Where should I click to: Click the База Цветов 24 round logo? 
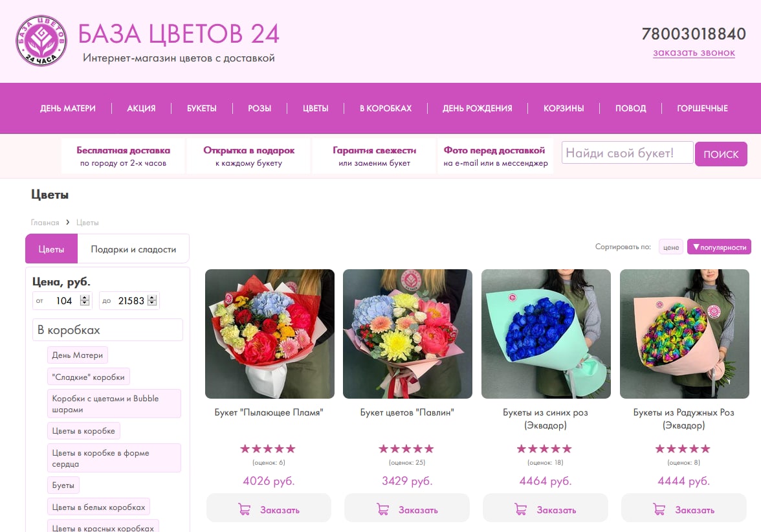41,41
